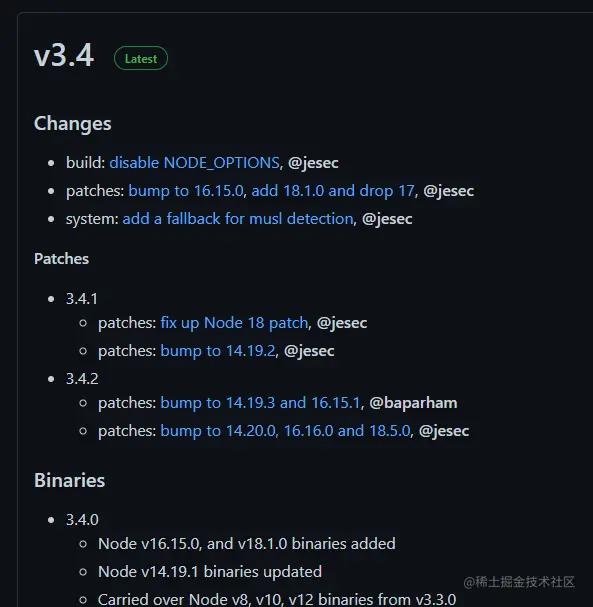Open bump to 14.19.3 and 16.15.1 link
Screen dimensions: 593x607
coord(261,403)
